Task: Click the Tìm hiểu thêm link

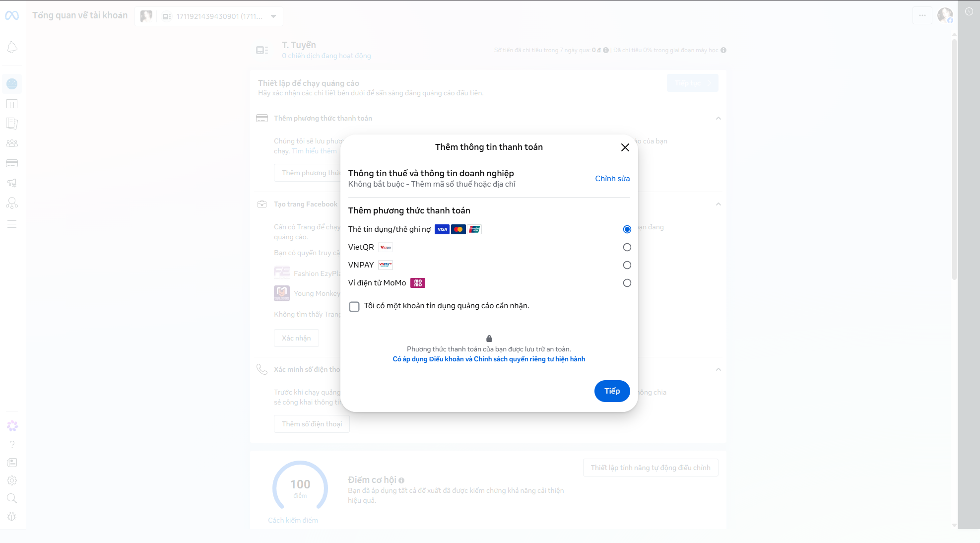Action: [314, 151]
